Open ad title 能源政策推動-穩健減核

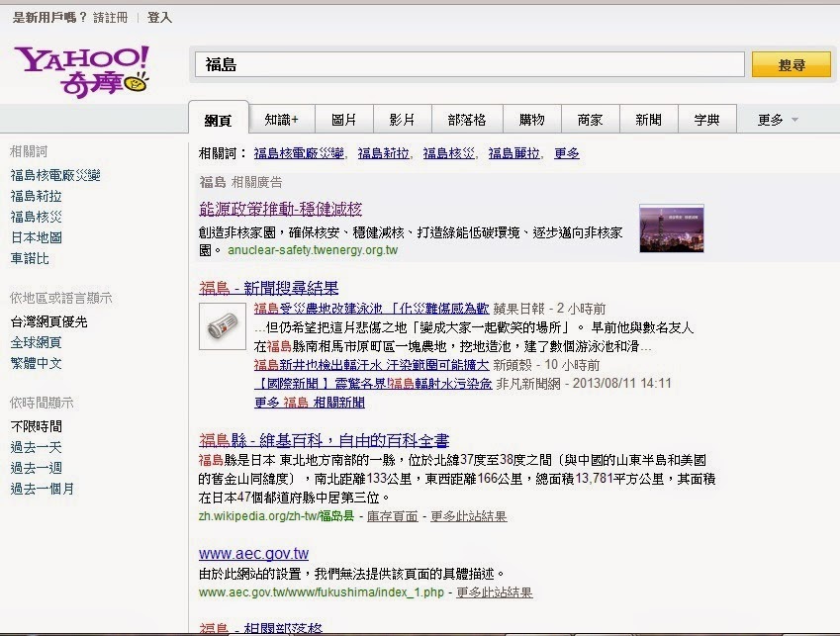(281, 209)
